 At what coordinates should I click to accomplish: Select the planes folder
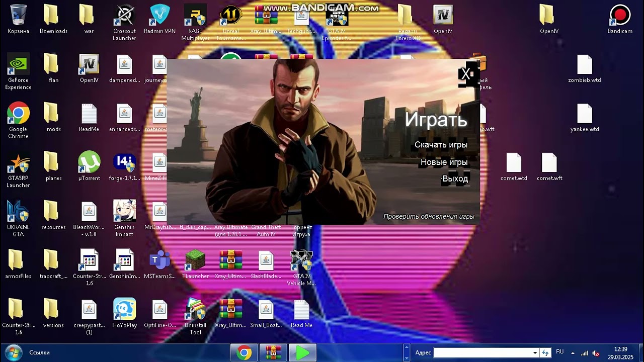pos(54,167)
